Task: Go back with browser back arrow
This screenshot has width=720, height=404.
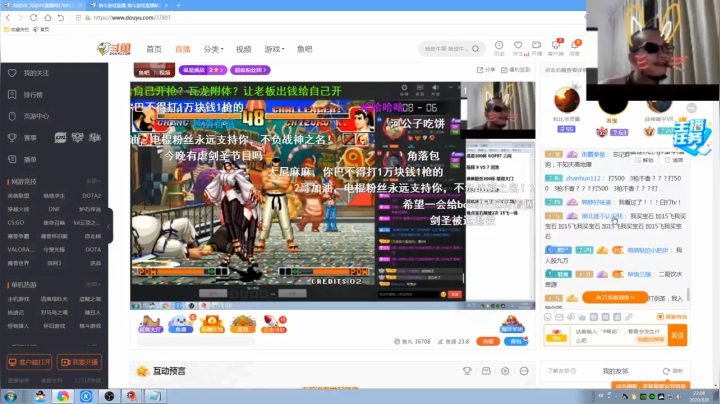Action: [x=8, y=17]
